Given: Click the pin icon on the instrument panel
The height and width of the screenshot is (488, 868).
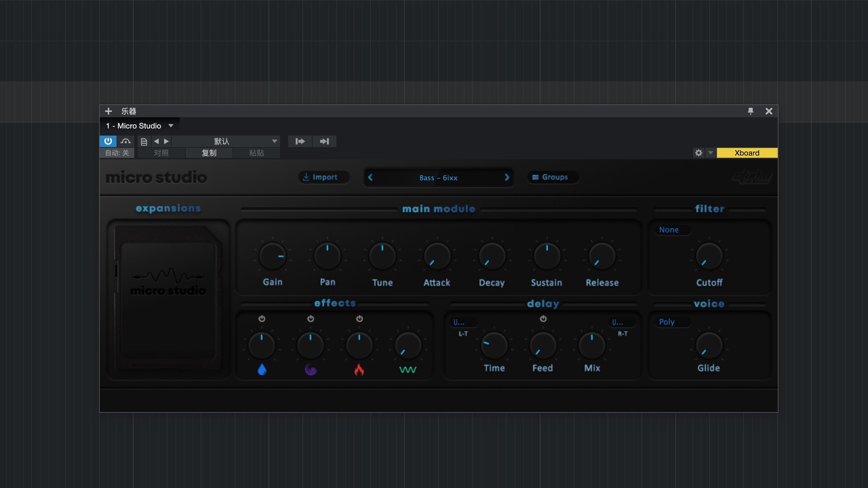Looking at the screenshot, I should click(x=751, y=111).
